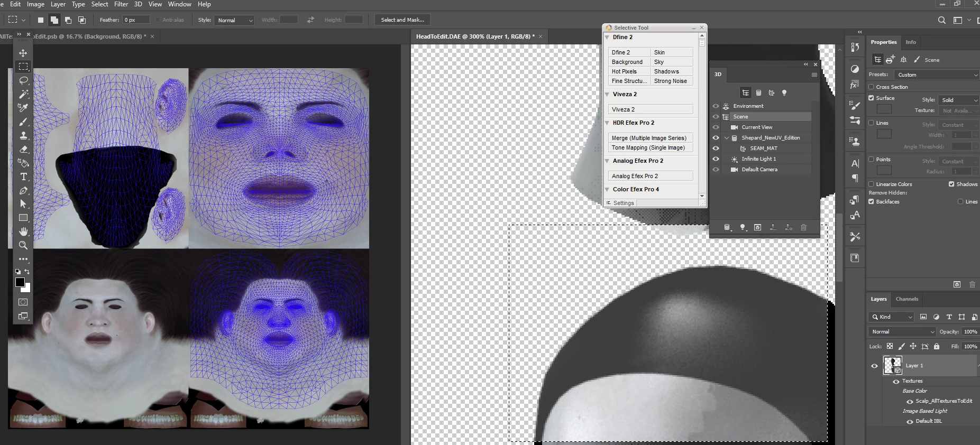Uncheck the Shadows checkbox
The image size is (980, 445).
pos(951,184)
